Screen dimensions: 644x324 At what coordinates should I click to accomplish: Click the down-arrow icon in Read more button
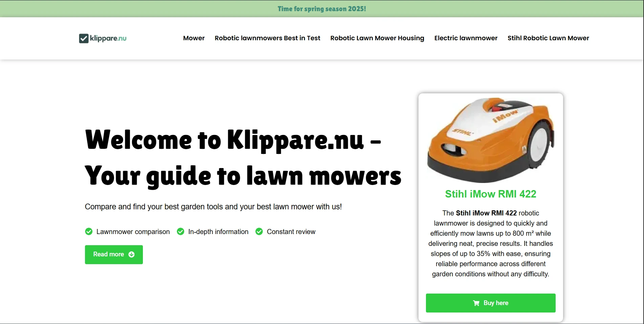point(131,255)
